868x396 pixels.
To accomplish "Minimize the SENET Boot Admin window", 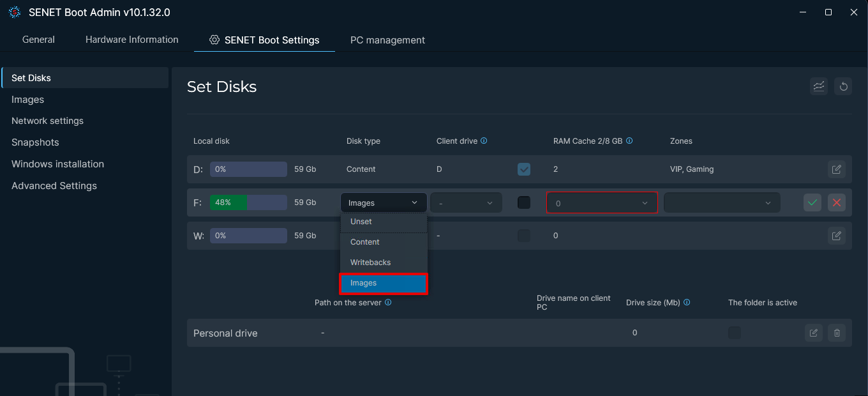I will click(802, 12).
